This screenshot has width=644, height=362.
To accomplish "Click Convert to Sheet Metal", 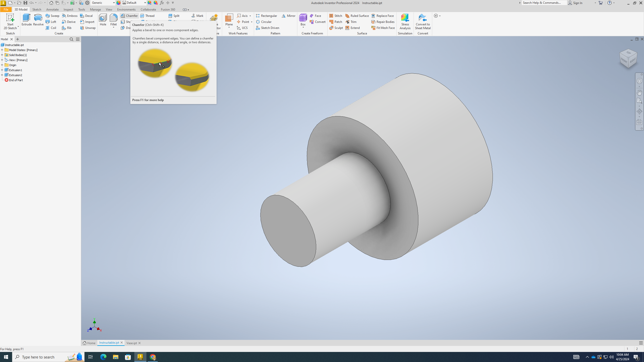I will coord(423,22).
